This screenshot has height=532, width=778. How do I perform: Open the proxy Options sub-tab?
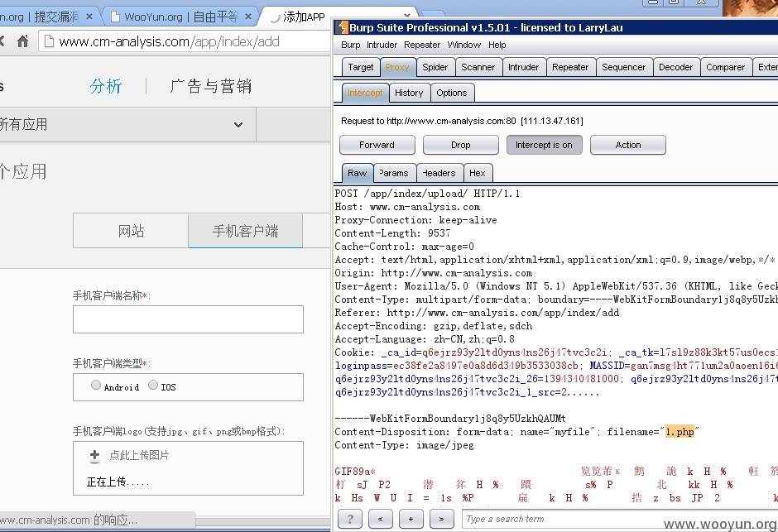tap(452, 93)
